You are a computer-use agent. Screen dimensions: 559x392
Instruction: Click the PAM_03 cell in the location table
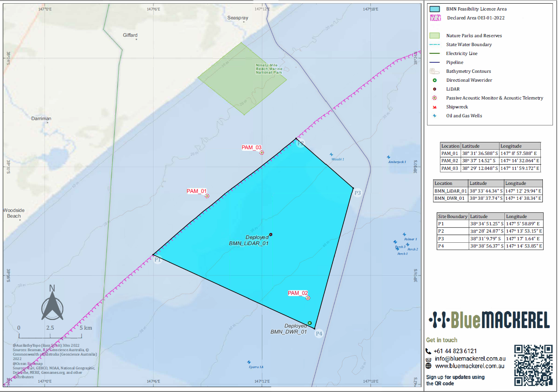(451, 168)
